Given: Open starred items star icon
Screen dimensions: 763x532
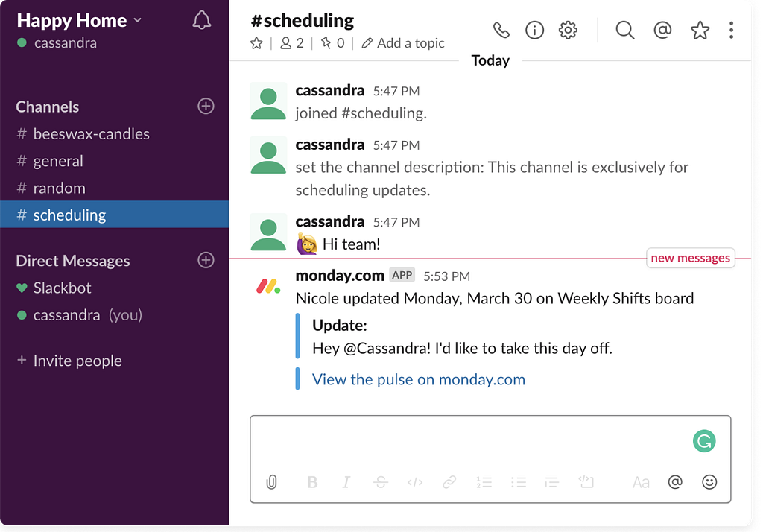Looking at the screenshot, I should [x=700, y=30].
